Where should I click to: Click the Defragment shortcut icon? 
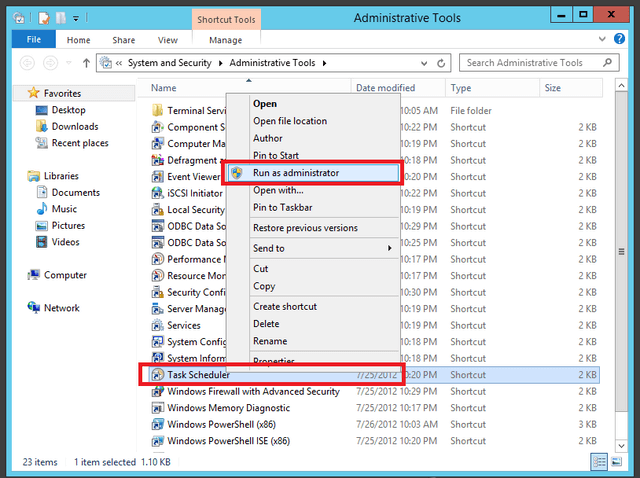158,160
